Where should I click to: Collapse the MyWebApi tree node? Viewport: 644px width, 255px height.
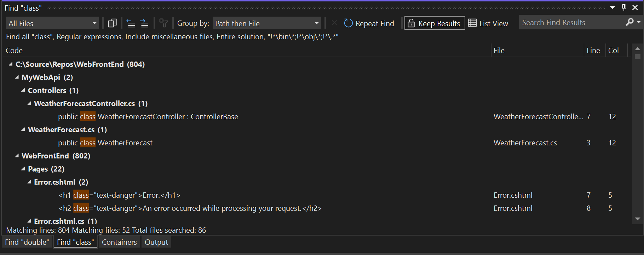[x=17, y=77]
